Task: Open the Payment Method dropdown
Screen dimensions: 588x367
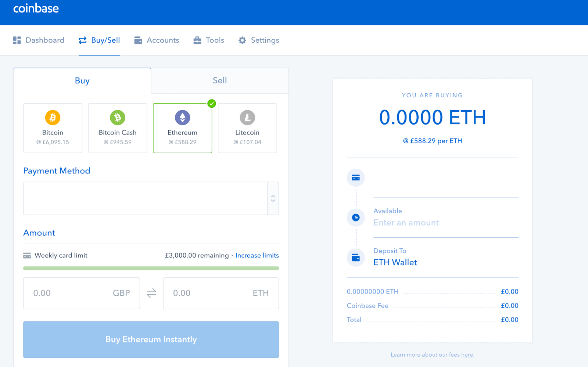Action: pos(151,198)
